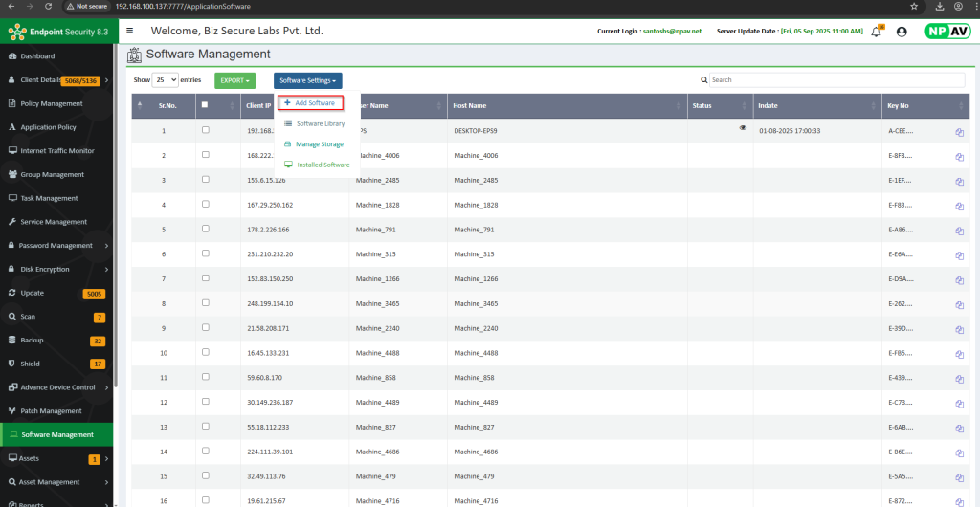Click the eye icon in Status column
980x507 pixels.
743,128
